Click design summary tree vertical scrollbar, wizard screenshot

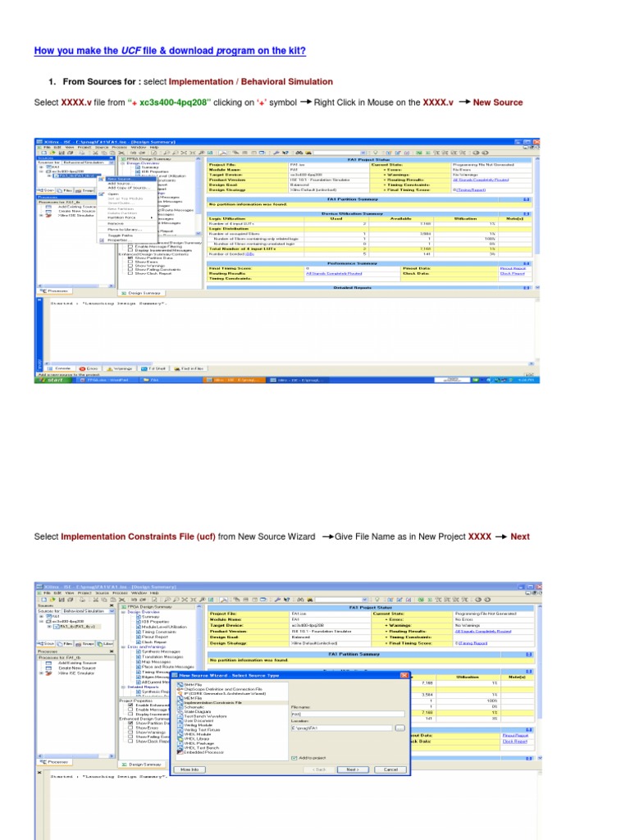(x=199, y=650)
